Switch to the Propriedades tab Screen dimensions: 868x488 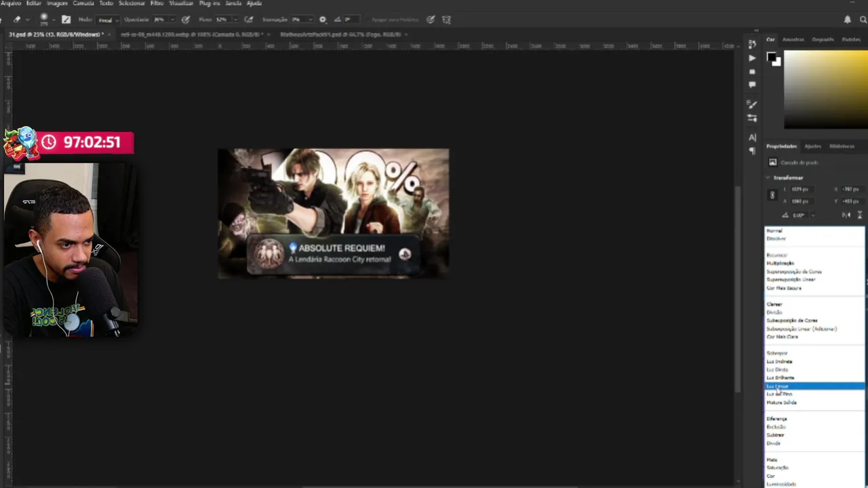coord(782,146)
